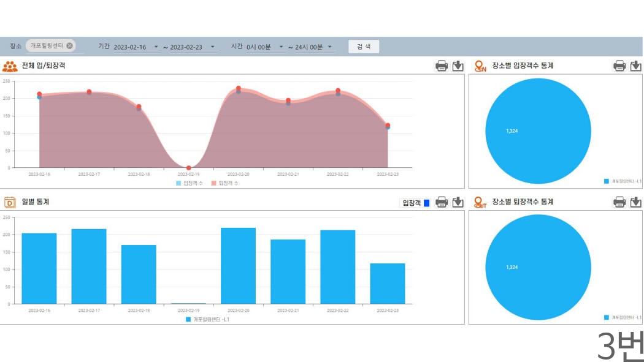Image resolution: width=644 pixels, height=362 pixels.
Task: Download the 일별 통계 bar chart
Action: coord(458,202)
